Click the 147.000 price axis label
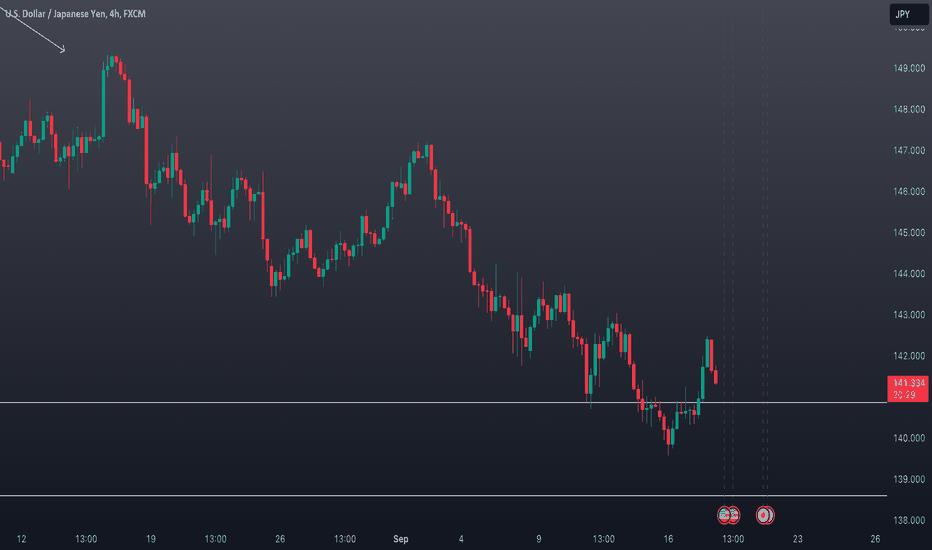This screenshot has width=932, height=550. 909,150
